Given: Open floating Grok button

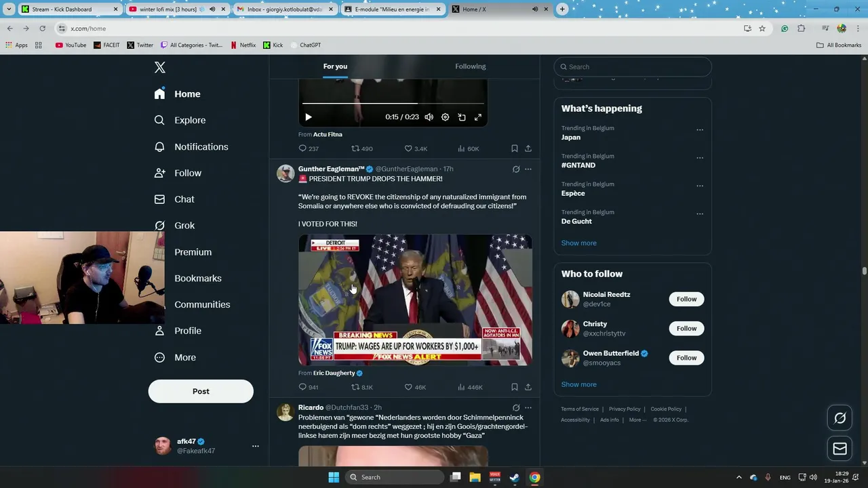Looking at the screenshot, I should click(x=840, y=418).
